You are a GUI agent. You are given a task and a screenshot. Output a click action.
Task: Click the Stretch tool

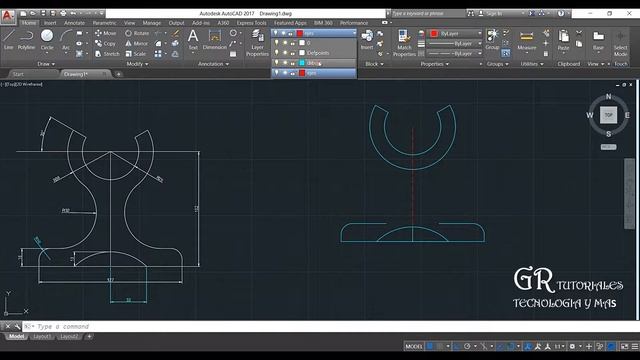click(107, 53)
